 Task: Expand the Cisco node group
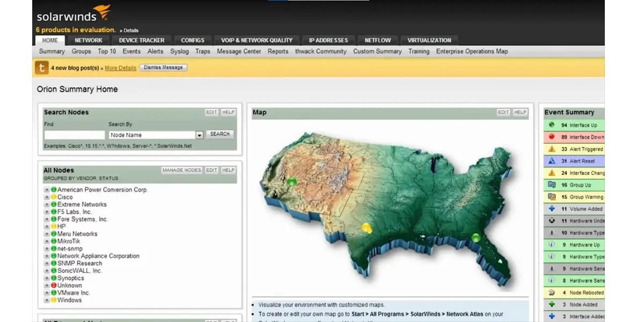tap(47, 197)
